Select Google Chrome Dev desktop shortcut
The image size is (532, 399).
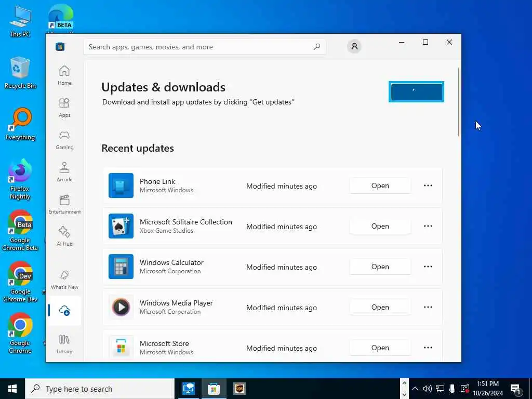click(x=20, y=282)
